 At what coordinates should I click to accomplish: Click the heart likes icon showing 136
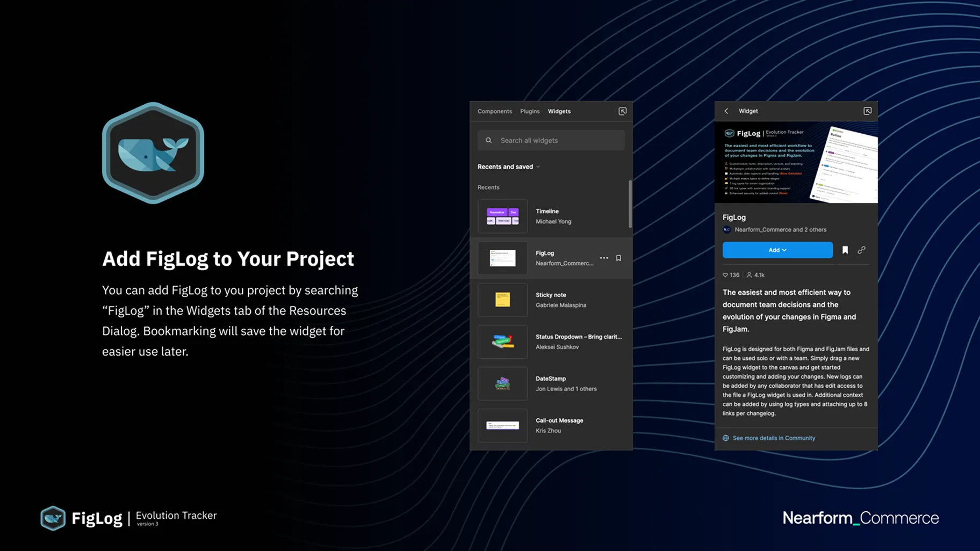coord(725,275)
